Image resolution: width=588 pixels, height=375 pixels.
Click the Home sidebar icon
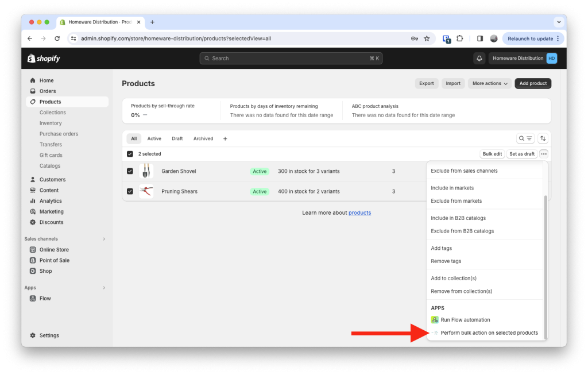(33, 80)
